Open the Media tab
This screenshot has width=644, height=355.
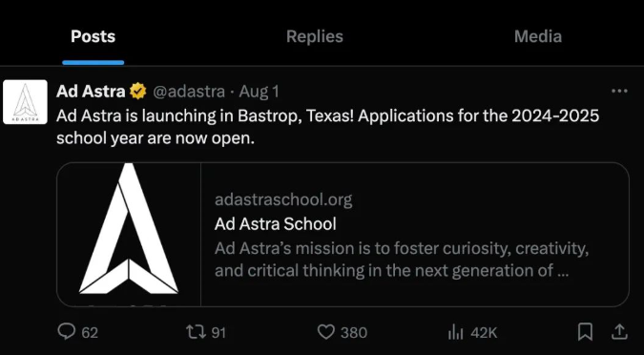click(x=538, y=36)
